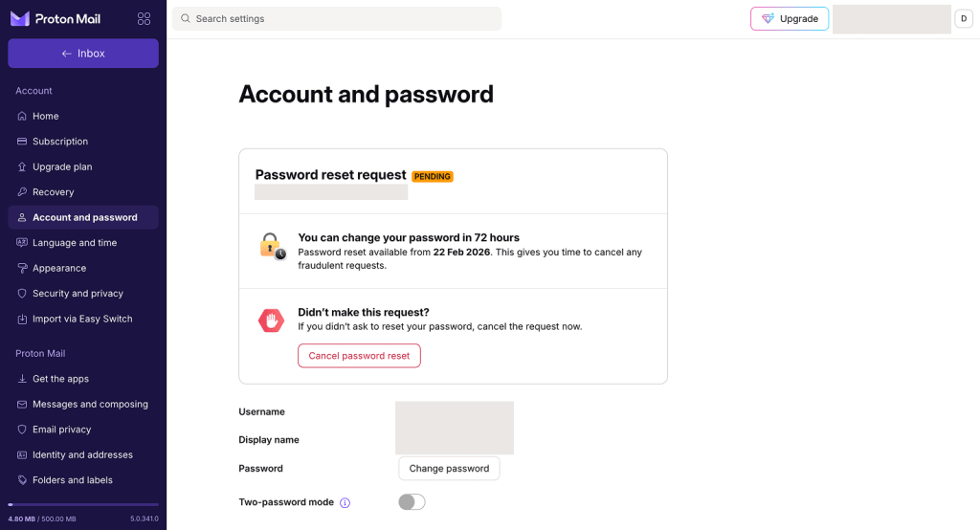Screen dimensions: 980x530
Task: Return to Inbox using the back button
Action: tap(83, 54)
